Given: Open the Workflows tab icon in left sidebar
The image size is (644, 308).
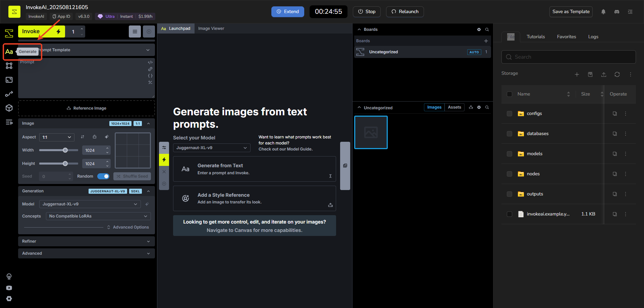Looking at the screenshot, I should tap(9, 94).
